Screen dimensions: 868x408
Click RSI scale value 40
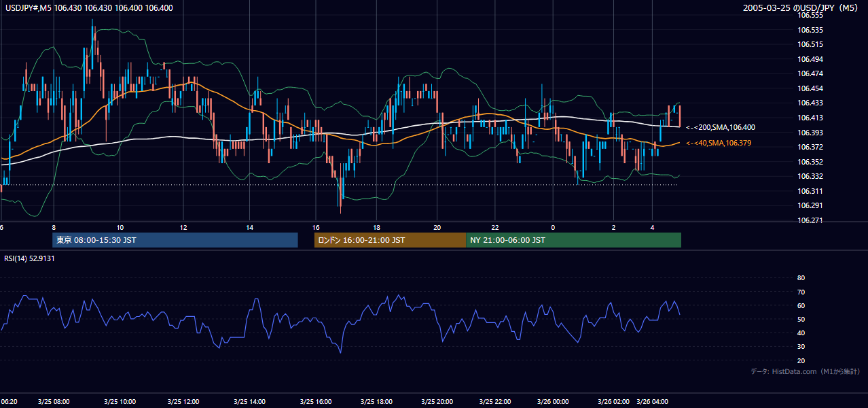801,333
